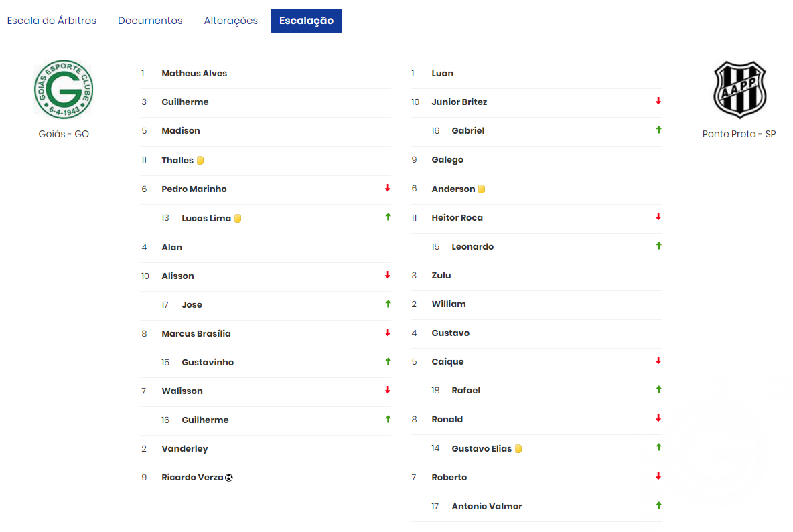This screenshot has width=793, height=532.
Task: Click the Goiás club crest logo
Action: point(64,90)
